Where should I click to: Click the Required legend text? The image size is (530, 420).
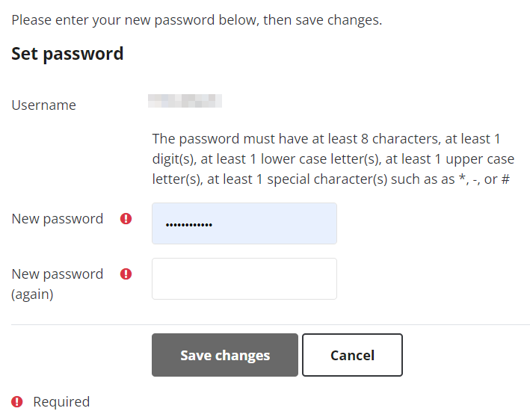tap(61, 402)
